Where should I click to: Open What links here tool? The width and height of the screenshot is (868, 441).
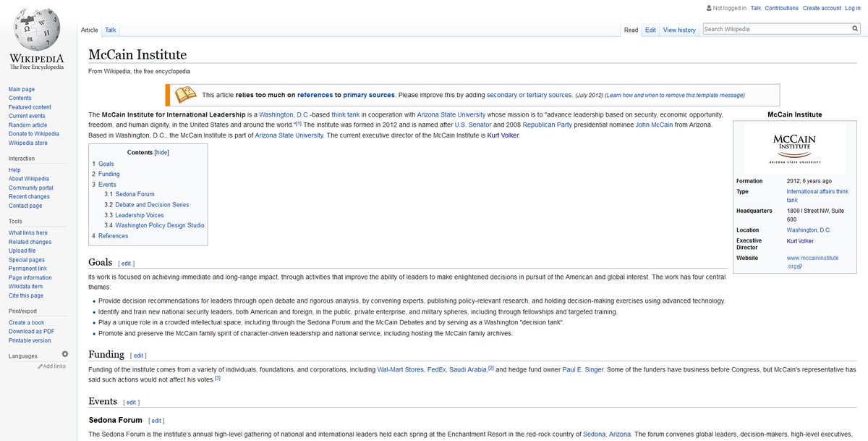(x=28, y=232)
